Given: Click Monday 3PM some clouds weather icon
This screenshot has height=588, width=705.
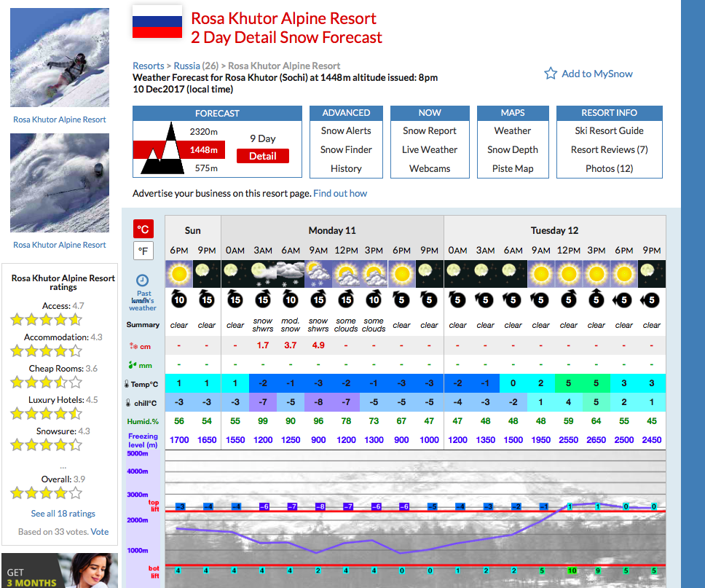Looking at the screenshot, I should (x=374, y=274).
